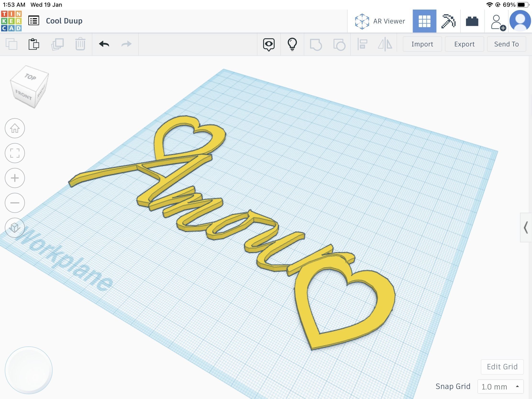Open the Snap Grid 1.0 mm dropdown
The image size is (532, 399).
point(500,387)
